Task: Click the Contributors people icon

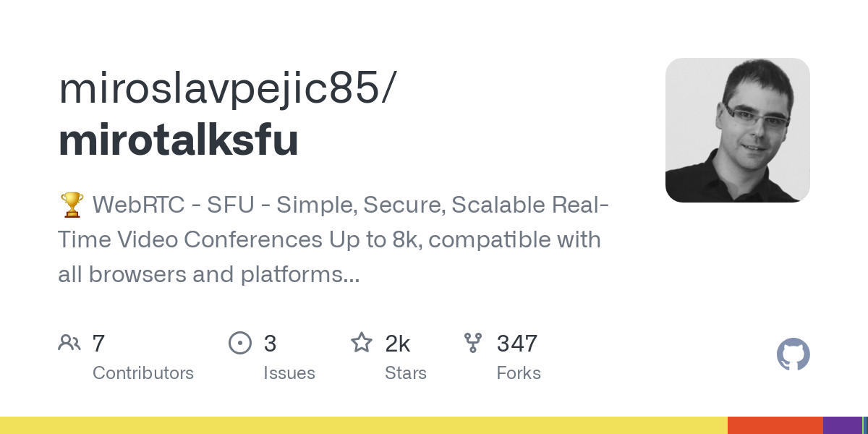Action: (69, 343)
